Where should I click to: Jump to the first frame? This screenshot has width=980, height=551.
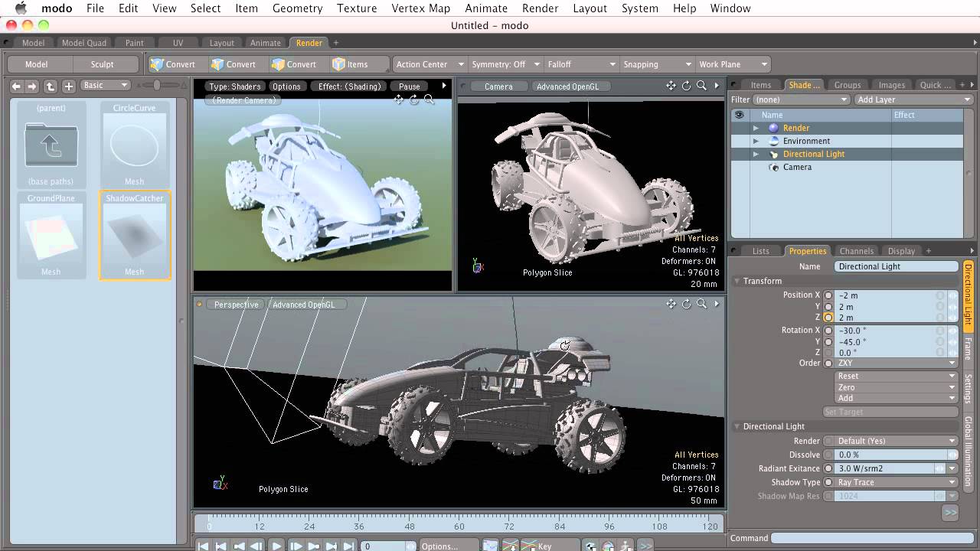pos(204,546)
